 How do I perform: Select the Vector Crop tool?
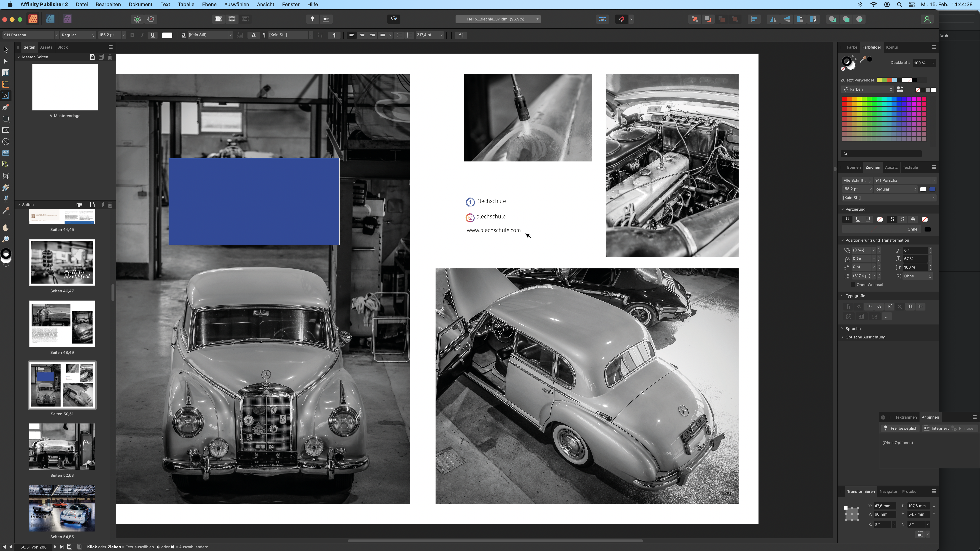(x=6, y=176)
